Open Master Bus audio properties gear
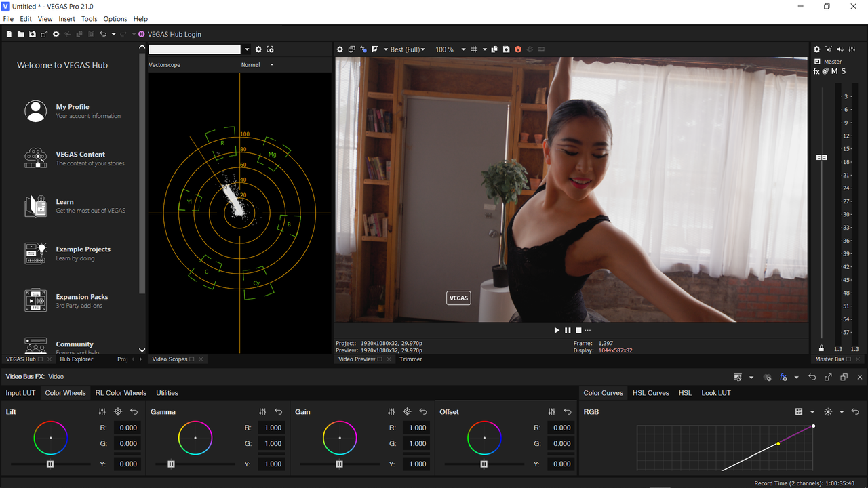The image size is (868, 488). pyautogui.click(x=817, y=49)
